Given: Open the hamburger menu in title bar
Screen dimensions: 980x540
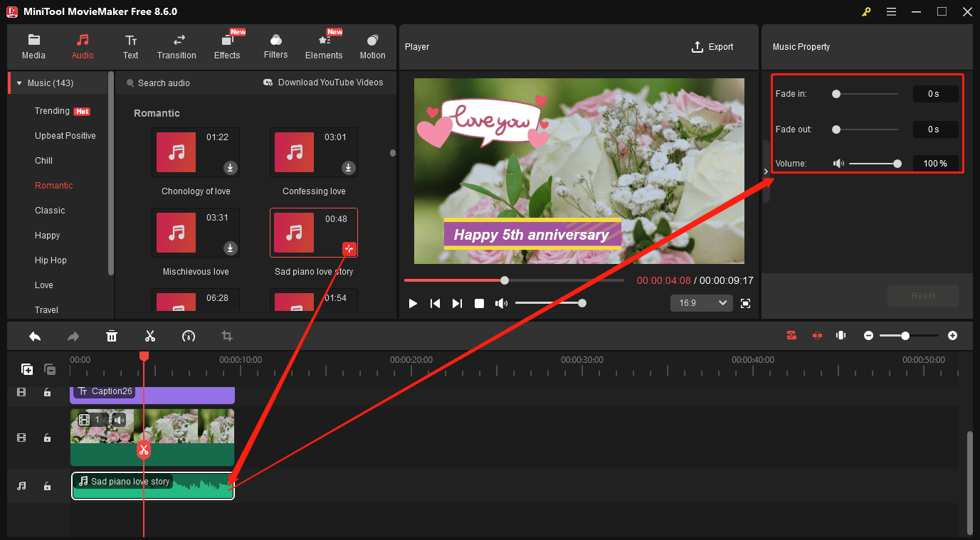Looking at the screenshot, I should pos(891,11).
